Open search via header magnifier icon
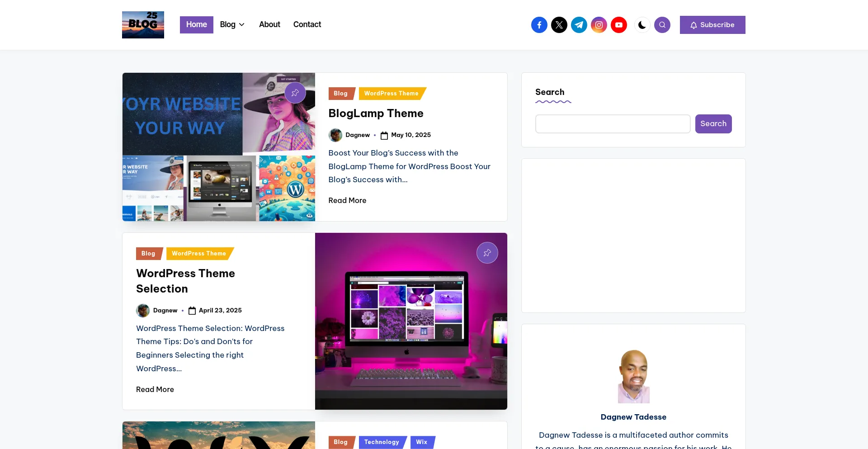 pos(662,25)
